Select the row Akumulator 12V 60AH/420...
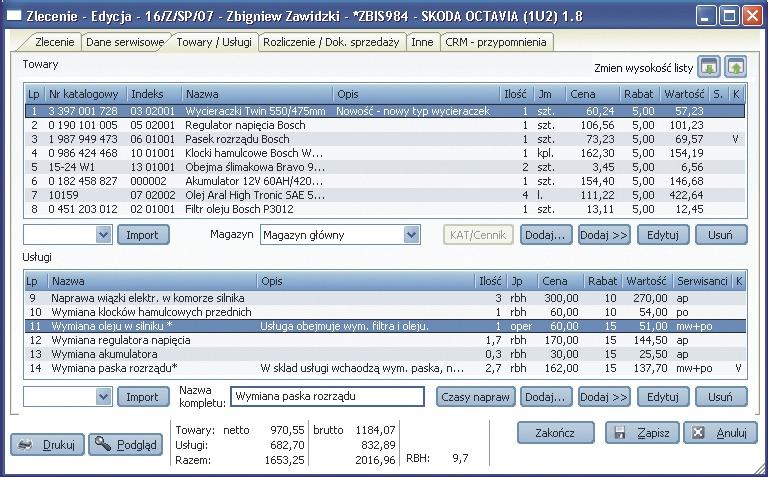The width and height of the screenshot is (768, 477). coord(385,181)
